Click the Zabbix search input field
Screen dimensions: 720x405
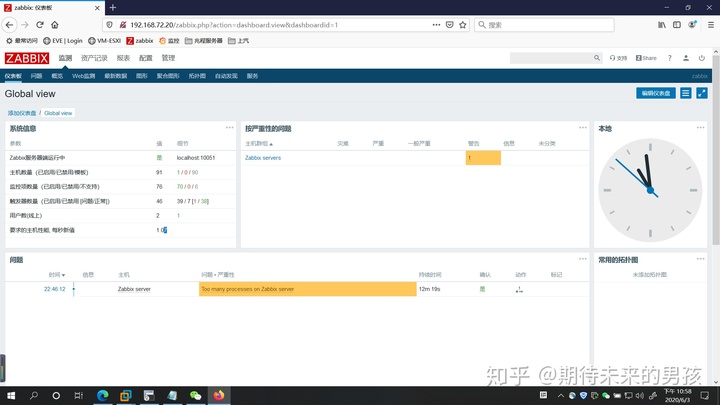point(551,58)
